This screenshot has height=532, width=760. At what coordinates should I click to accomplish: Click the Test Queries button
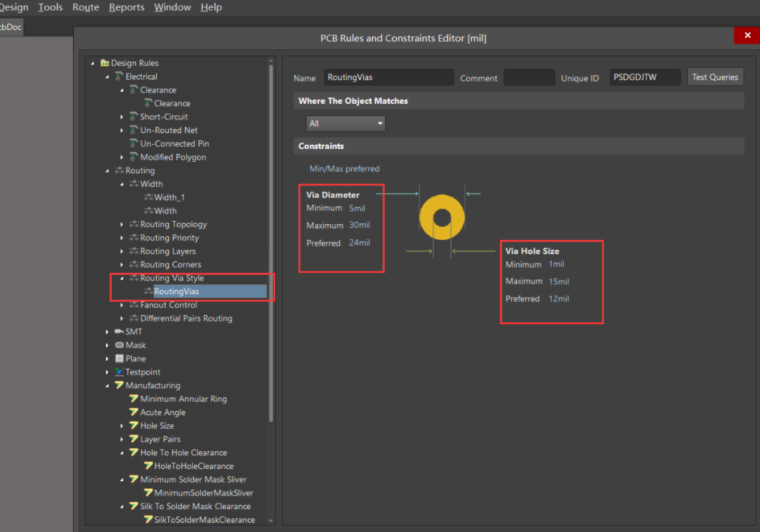point(715,77)
